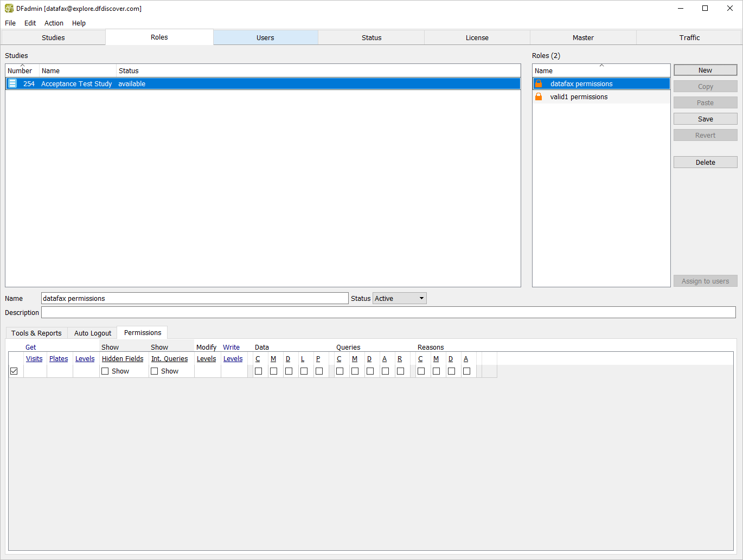Delete the selected role using the Delete button
This screenshot has height=560, width=743.
click(x=705, y=163)
